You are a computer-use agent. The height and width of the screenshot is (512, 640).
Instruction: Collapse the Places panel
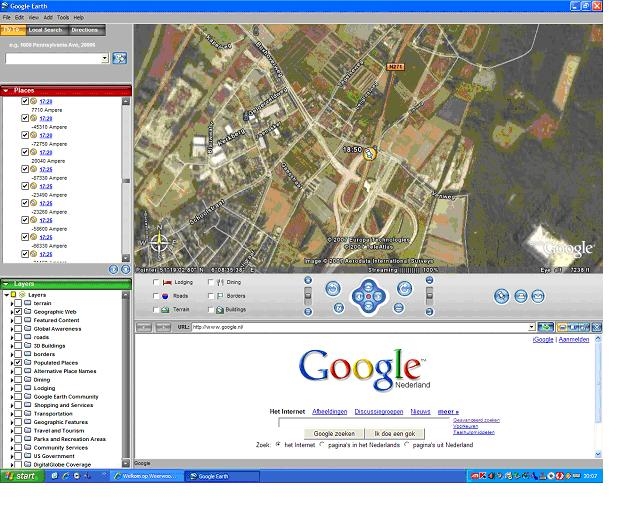coord(6,91)
